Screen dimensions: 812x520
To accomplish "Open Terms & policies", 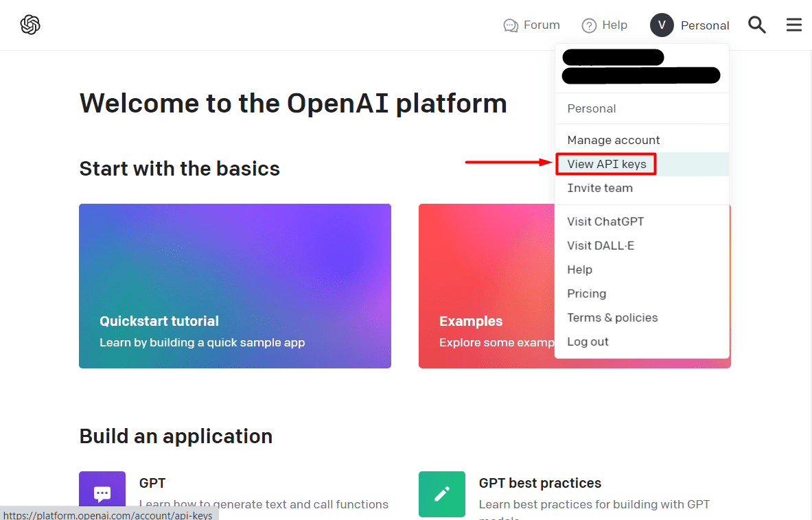I will 612,317.
